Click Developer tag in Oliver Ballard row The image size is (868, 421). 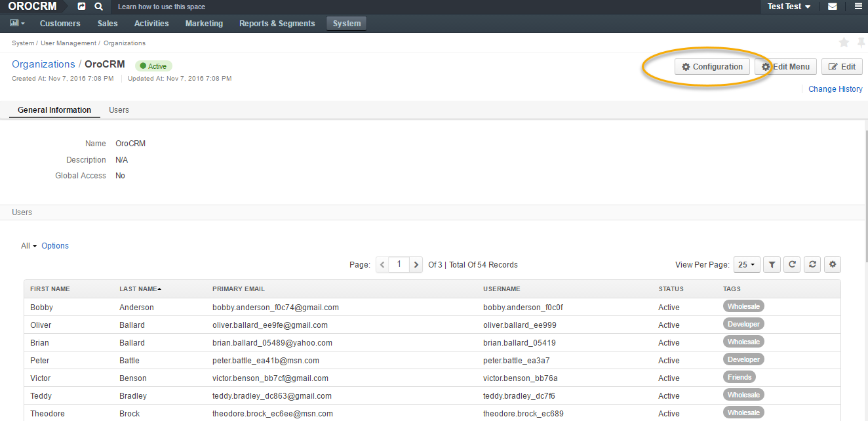743,324
